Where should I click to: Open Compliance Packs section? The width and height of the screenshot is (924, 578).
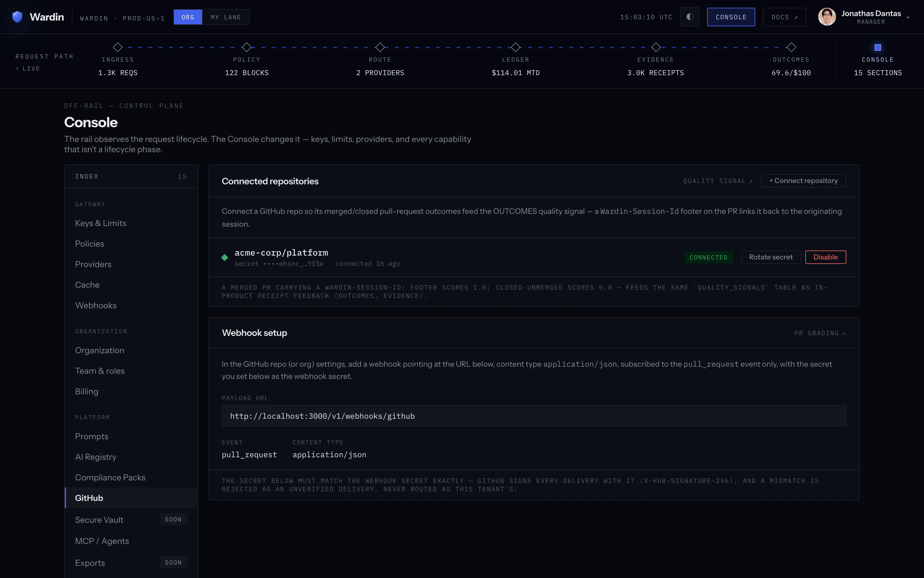click(131, 477)
